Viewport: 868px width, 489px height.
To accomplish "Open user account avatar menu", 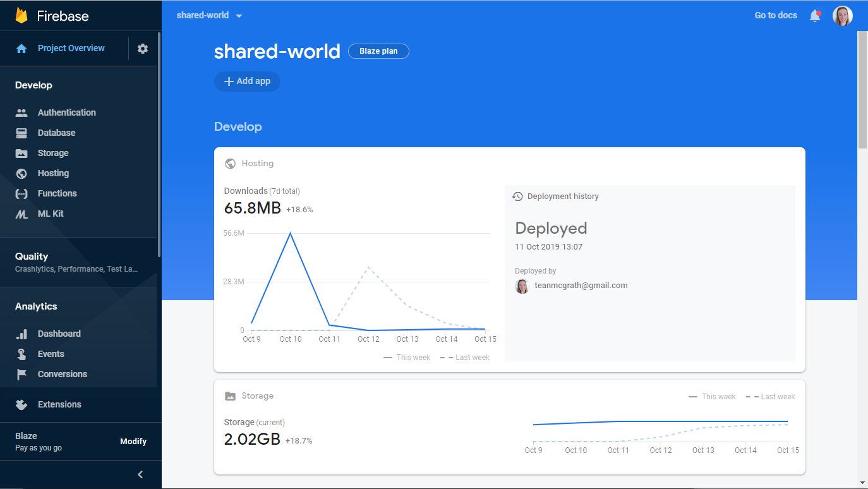I will [843, 16].
